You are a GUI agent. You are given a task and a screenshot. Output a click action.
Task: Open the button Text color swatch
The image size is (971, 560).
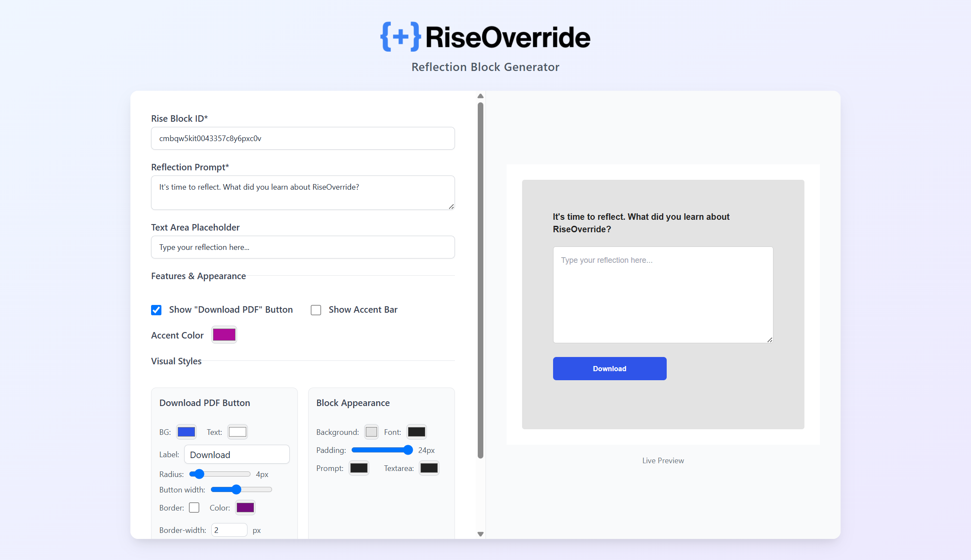click(x=238, y=432)
